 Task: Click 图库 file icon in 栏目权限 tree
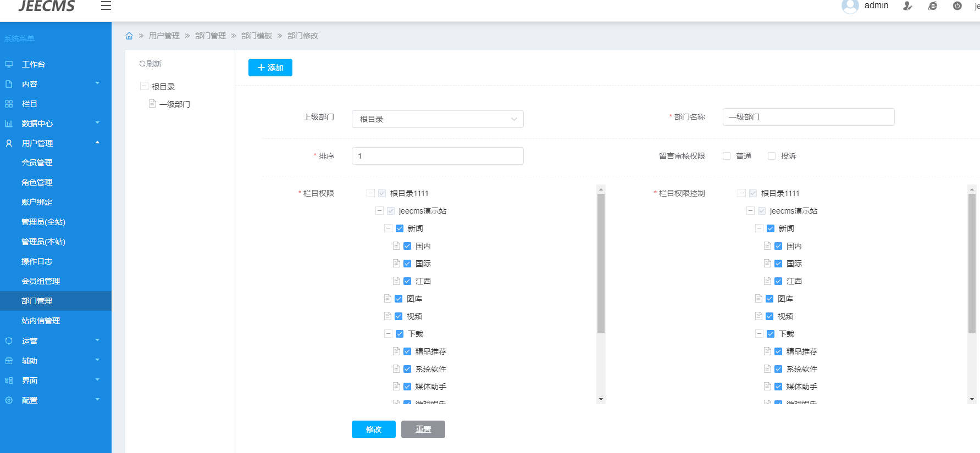(387, 298)
